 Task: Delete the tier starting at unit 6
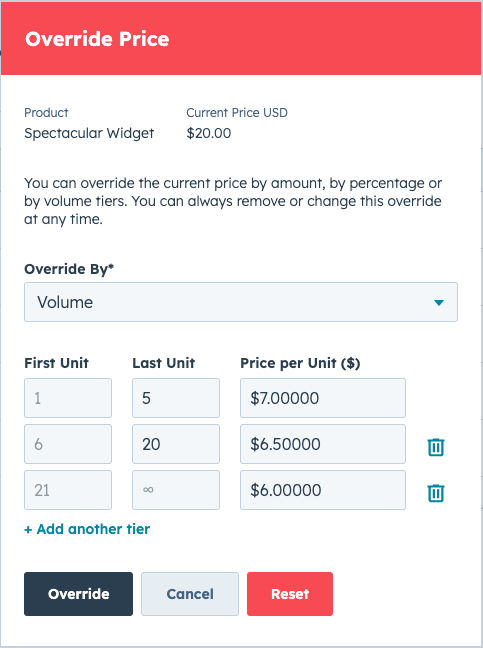pyautogui.click(x=435, y=447)
